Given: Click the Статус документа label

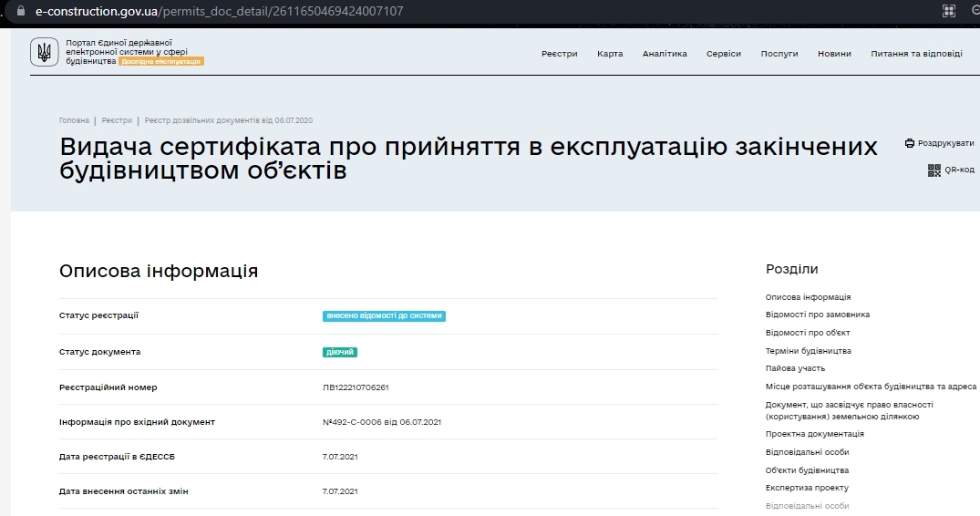Looking at the screenshot, I should click(100, 352).
